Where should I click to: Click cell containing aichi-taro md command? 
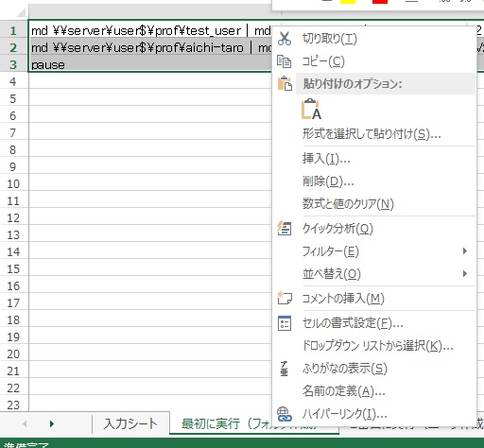150,47
